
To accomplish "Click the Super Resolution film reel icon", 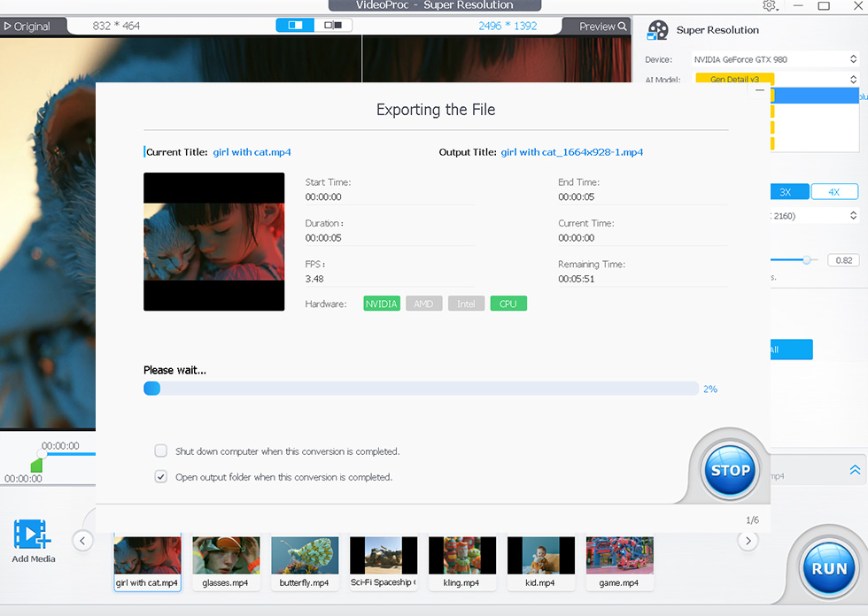I will [657, 30].
